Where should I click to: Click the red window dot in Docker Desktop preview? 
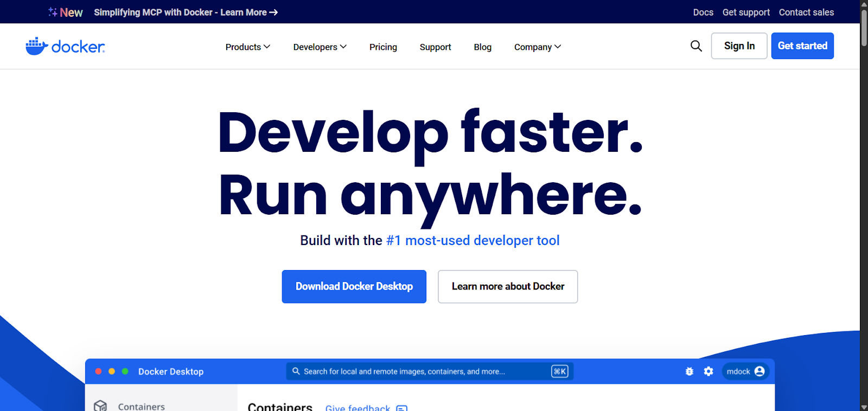pos(98,371)
